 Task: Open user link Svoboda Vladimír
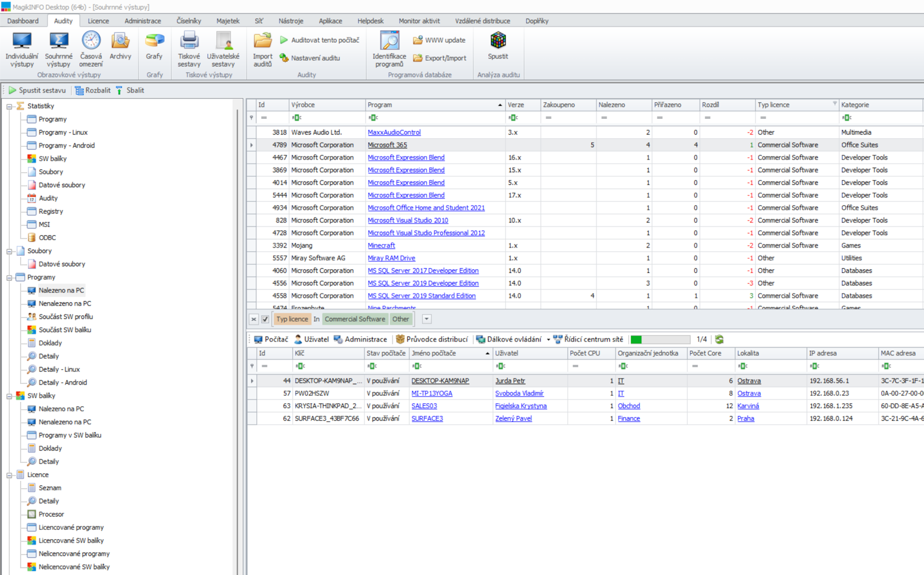519,394
